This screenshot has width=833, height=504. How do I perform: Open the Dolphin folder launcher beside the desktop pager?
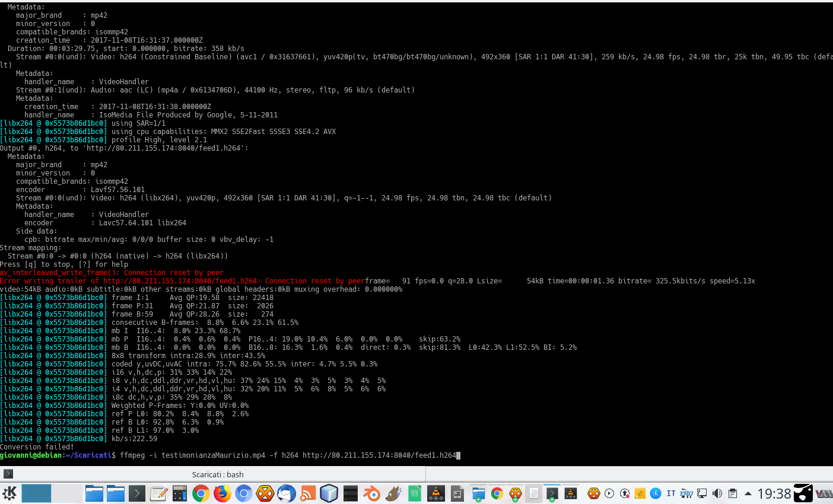coord(94,493)
